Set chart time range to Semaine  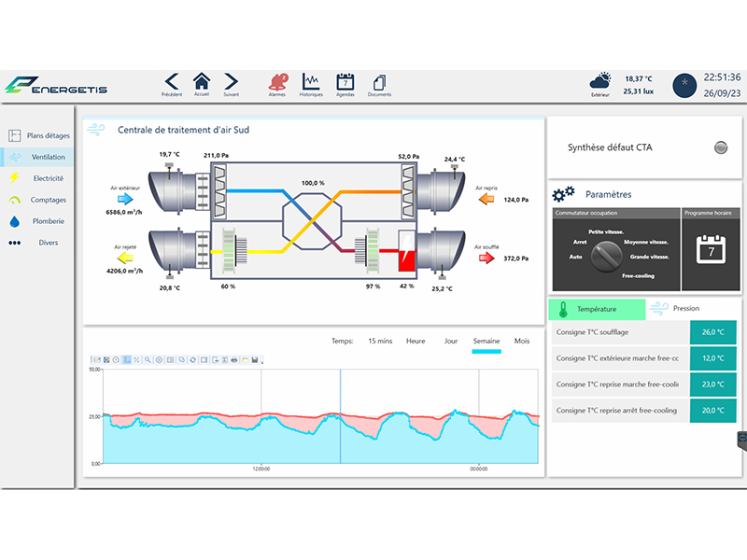point(486,341)
